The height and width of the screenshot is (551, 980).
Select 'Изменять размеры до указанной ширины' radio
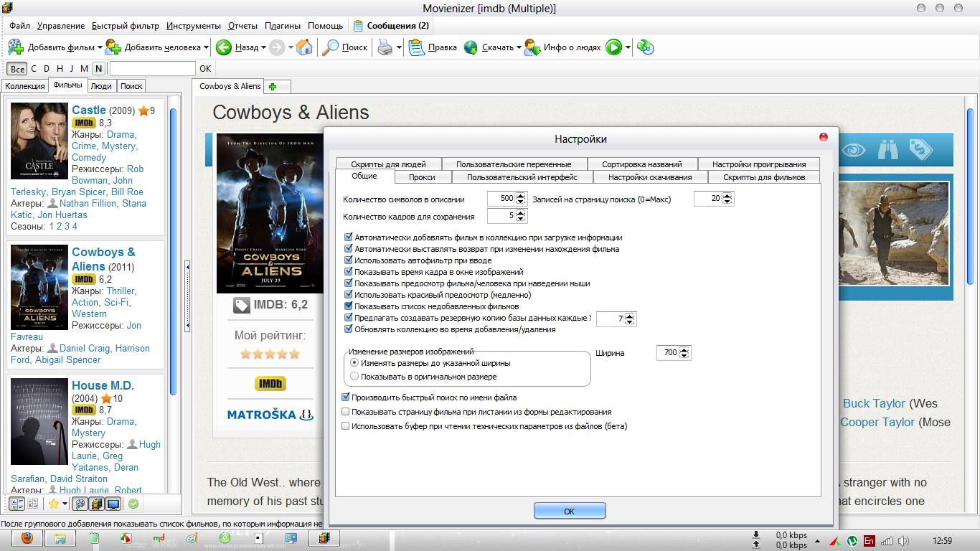click(354, 363)
